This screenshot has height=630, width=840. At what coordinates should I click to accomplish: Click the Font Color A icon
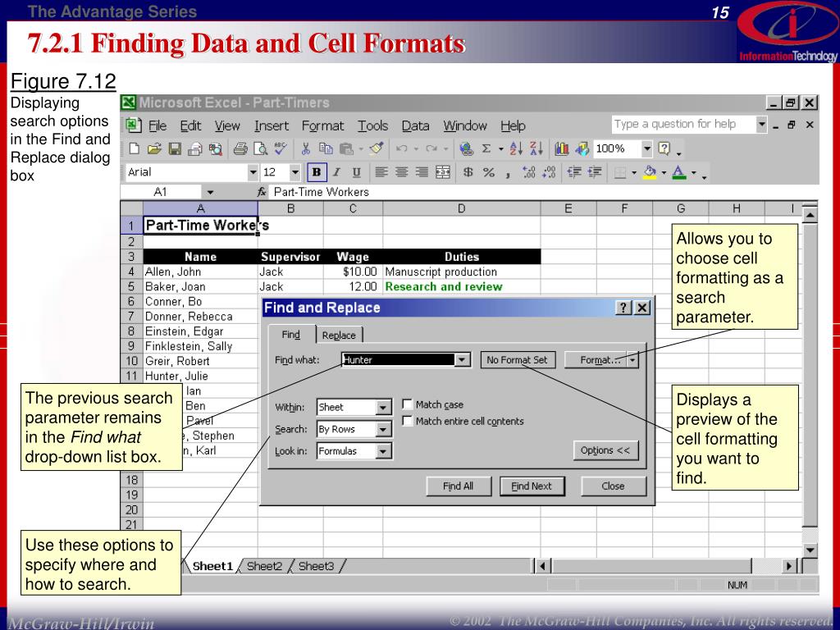pyautogui.click(x=679, y=172)
